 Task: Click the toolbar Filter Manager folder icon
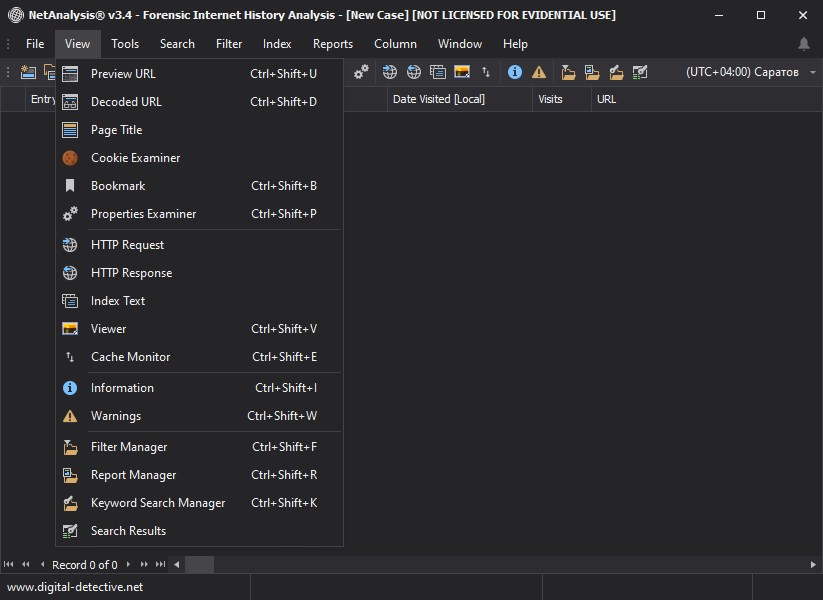568,72
